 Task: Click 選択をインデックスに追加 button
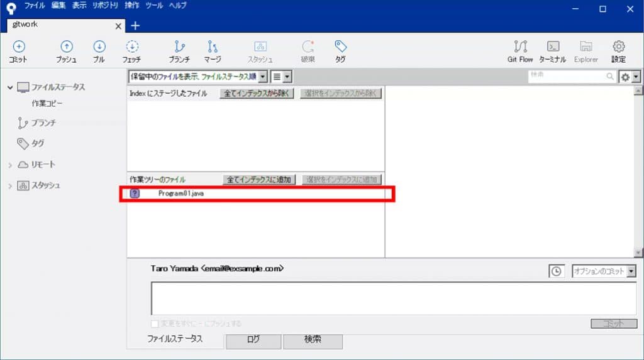341,180
